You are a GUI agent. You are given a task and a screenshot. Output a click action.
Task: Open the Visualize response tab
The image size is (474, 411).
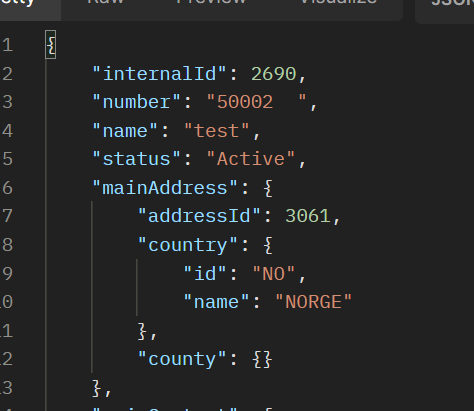tap(338, 2)
